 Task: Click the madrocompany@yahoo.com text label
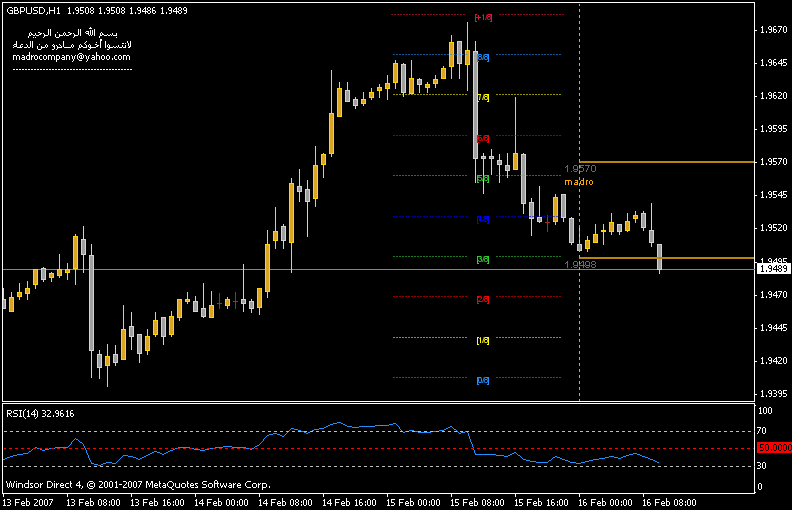tap(71, 57)
